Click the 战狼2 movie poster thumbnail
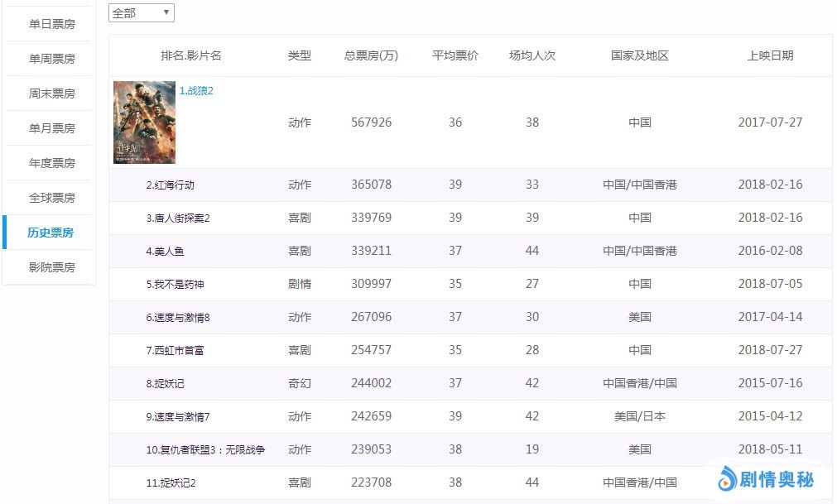 pyautogui.click(x=144, y=122)
